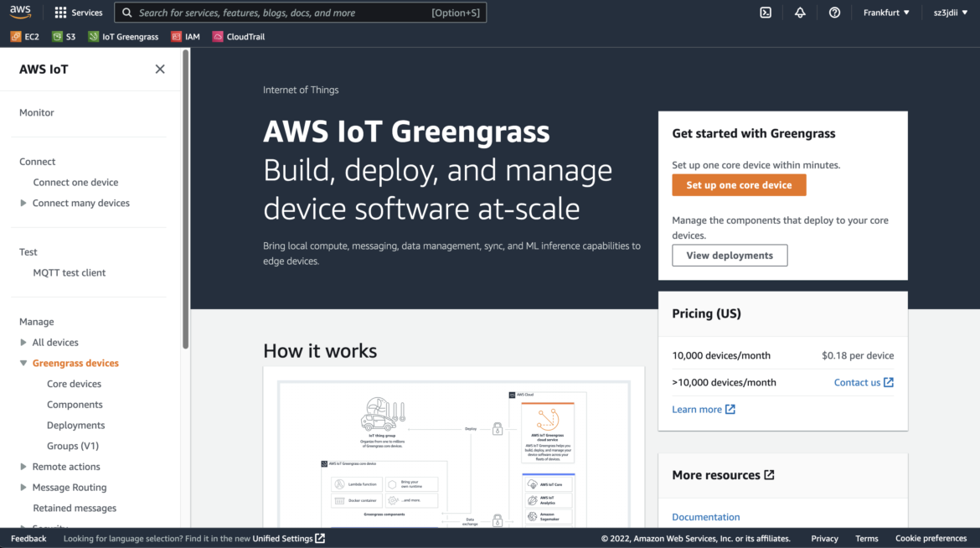
Task: Open IoT Greengrass favorite shortcut
Action: pos(123,36)
